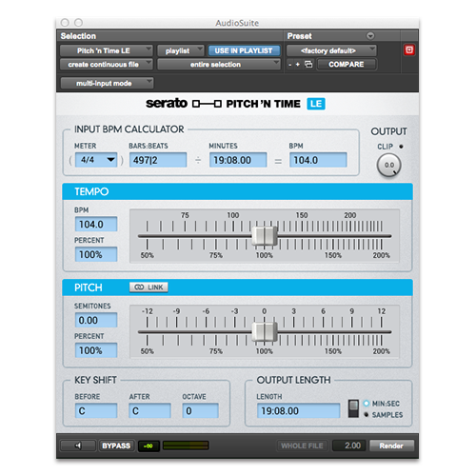The image size is (476, 476).
Task: Click the 2.00 handle length field
Action: tap(349, 446)
